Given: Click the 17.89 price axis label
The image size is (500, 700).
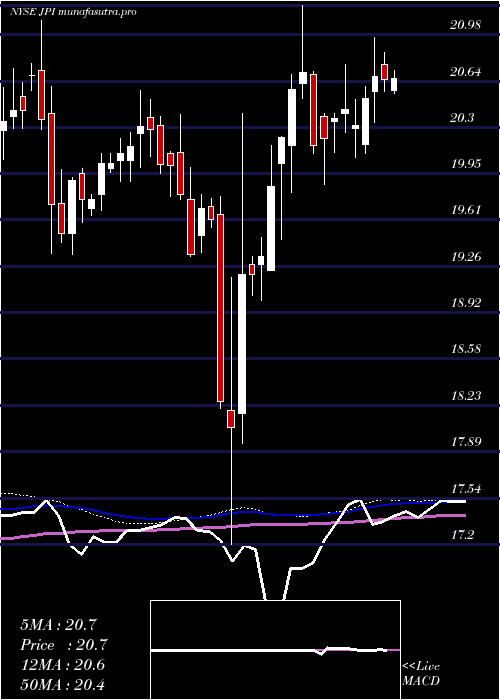Looking at the screenshot, I should coord(465,442).
